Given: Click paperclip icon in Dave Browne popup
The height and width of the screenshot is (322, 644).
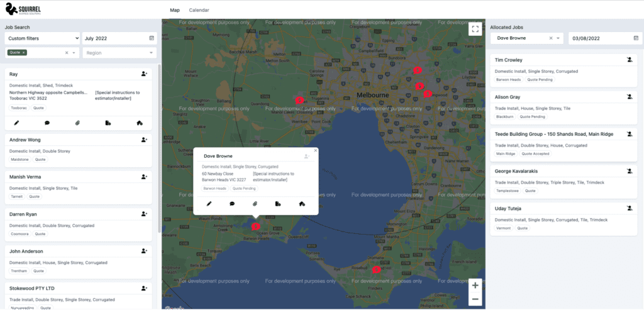Looking at the screenshot, I should point(255,204).
